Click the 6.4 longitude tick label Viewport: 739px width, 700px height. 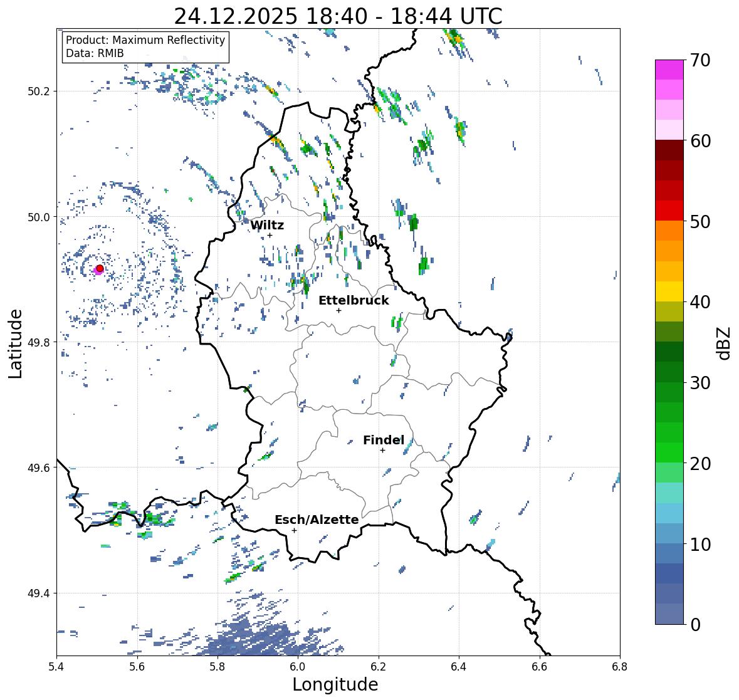tap(459, 667)
